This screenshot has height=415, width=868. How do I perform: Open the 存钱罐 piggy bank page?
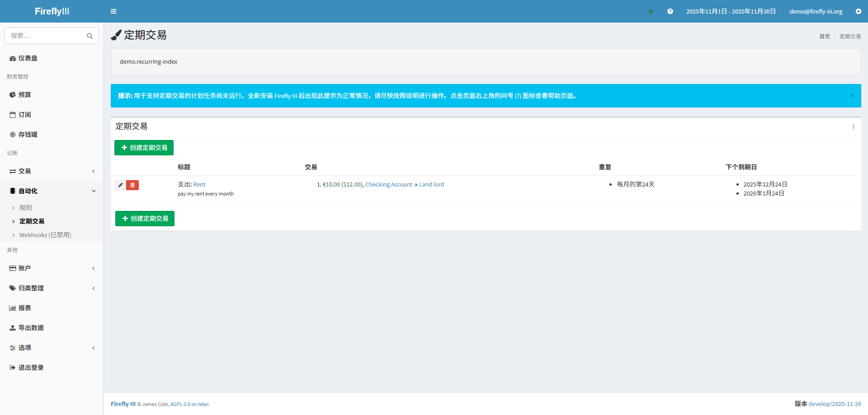(28, 135)
